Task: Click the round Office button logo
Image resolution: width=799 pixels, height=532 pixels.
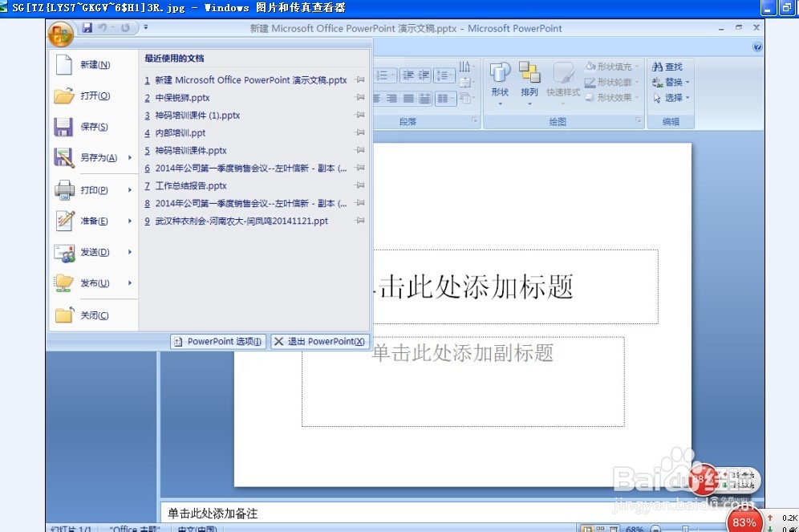Action: pyautogui.click(x=60, y=34)
